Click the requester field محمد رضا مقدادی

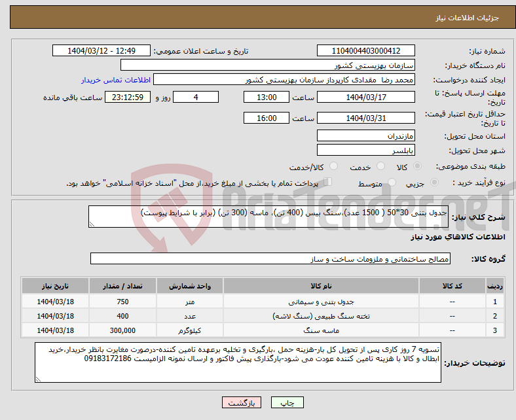tap(284, 80)
